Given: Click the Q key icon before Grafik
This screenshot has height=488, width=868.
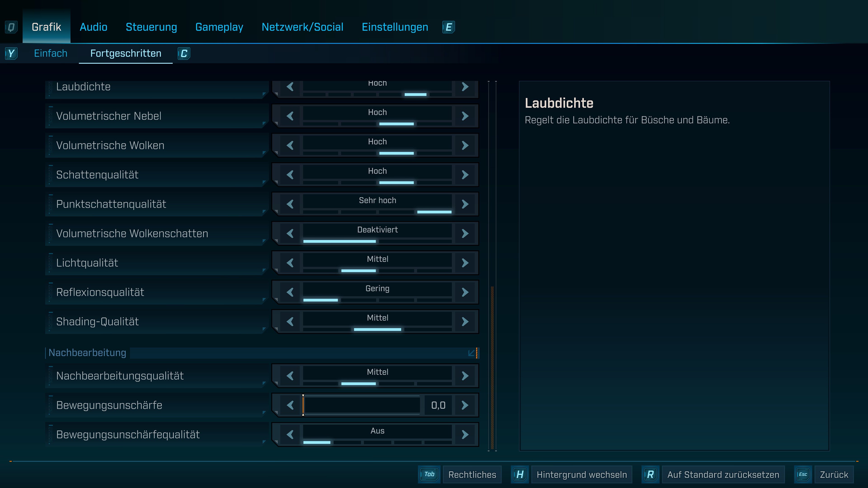Looking at the screenshot, I should coord(11,27).
